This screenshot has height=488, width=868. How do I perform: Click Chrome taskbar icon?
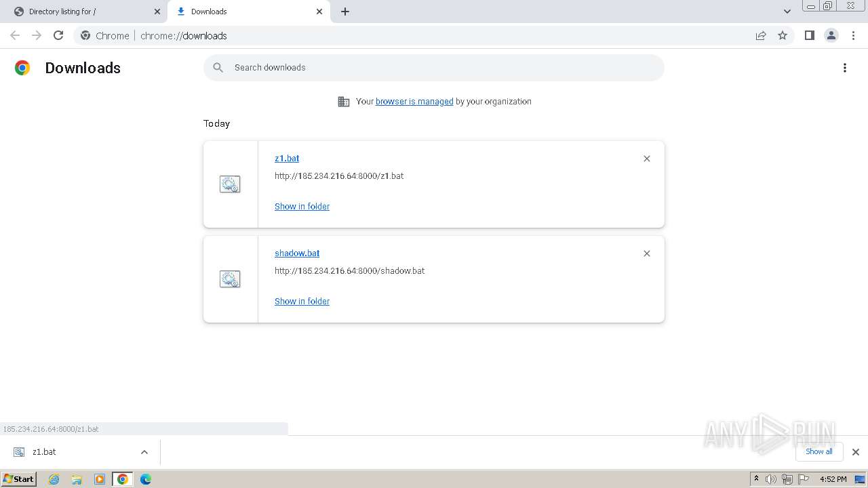pyautogui.click(x=123, y=479)
